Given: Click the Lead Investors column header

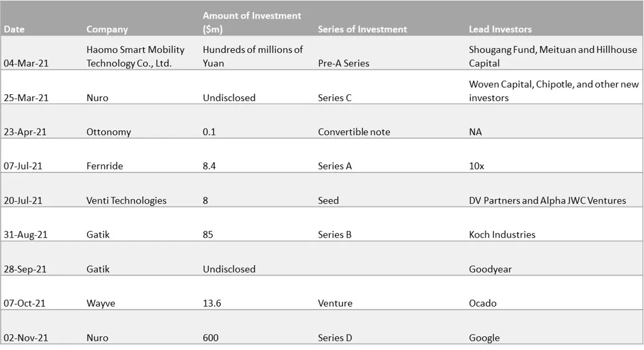Looking at the screenshot, I should 500,29.
